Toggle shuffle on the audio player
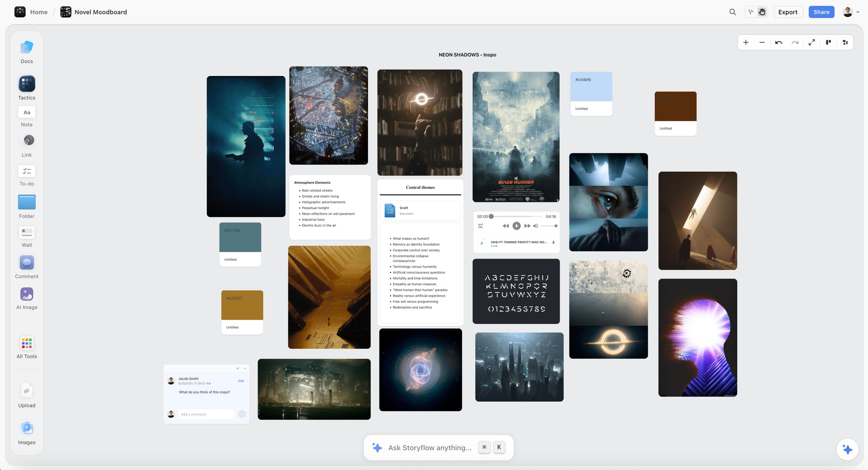 point(481,226)
